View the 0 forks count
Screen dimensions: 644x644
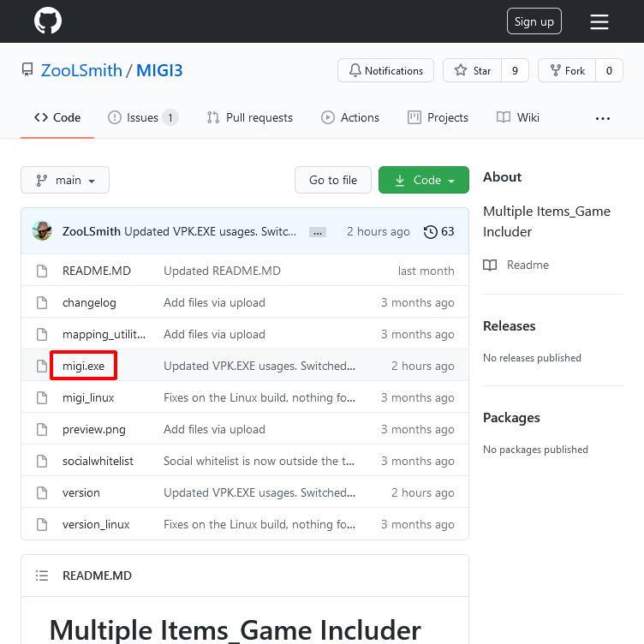(x=609, y=70)
